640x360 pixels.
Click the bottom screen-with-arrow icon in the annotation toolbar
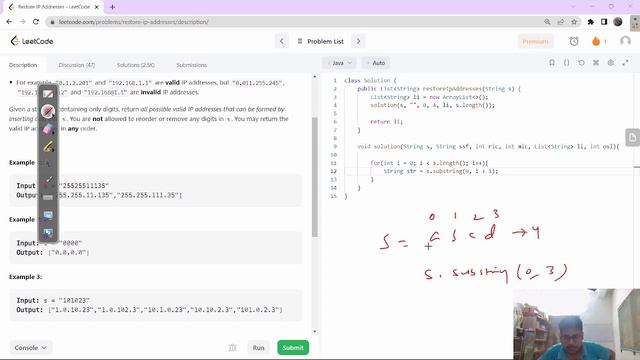coord(48,232)
